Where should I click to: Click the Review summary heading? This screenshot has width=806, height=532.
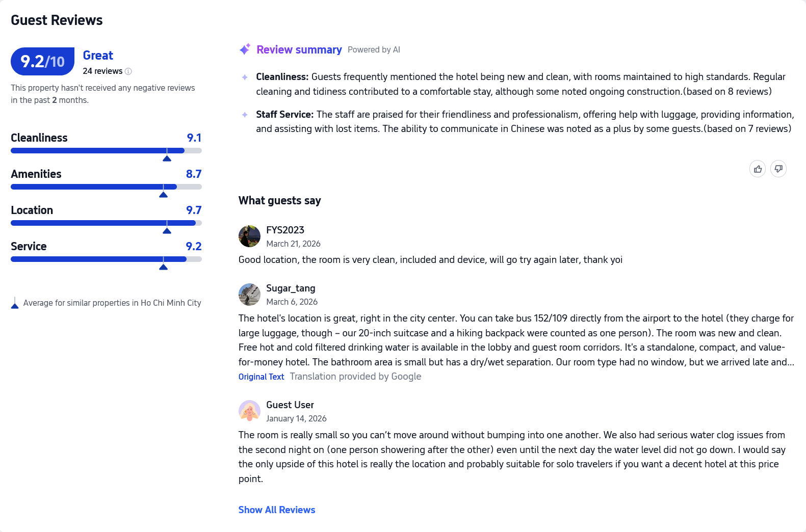click(x=299, y=49)
